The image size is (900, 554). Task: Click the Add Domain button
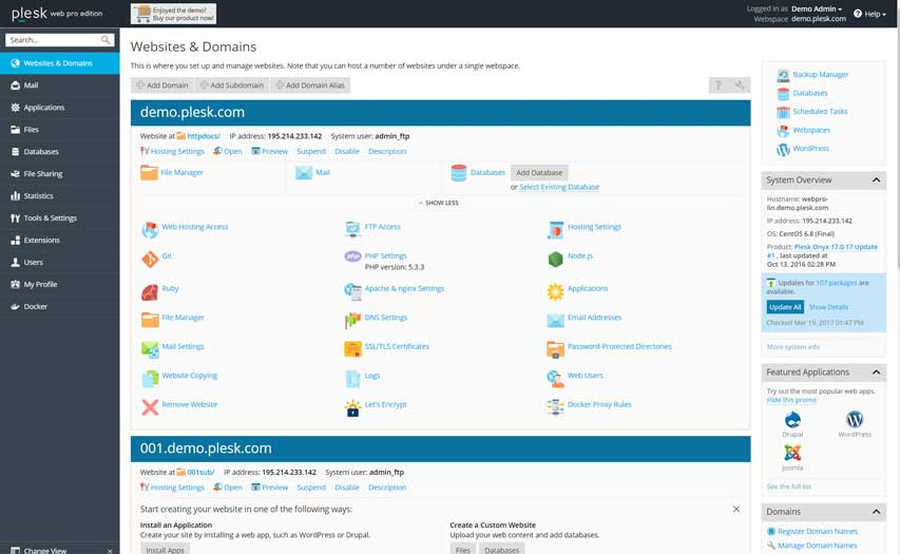pos(162,86)
